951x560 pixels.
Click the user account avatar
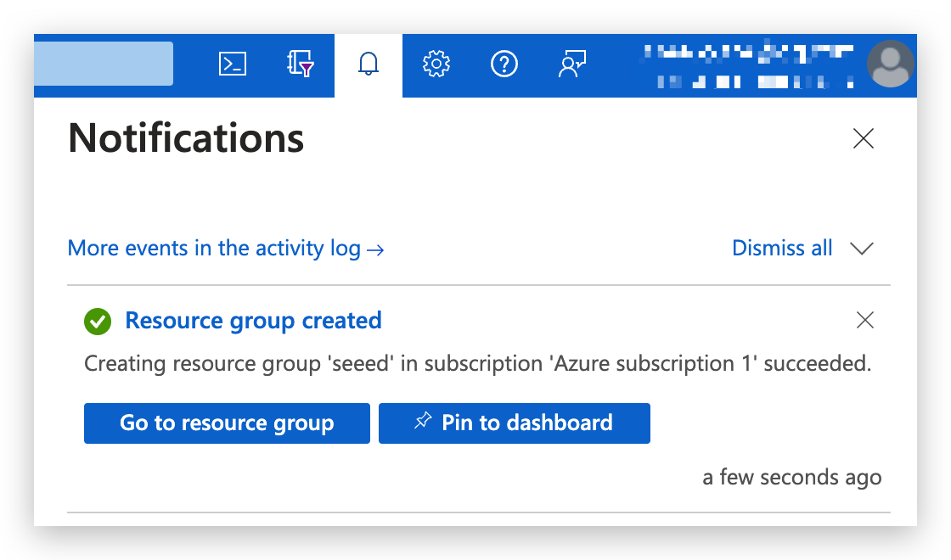pos(890,64)
